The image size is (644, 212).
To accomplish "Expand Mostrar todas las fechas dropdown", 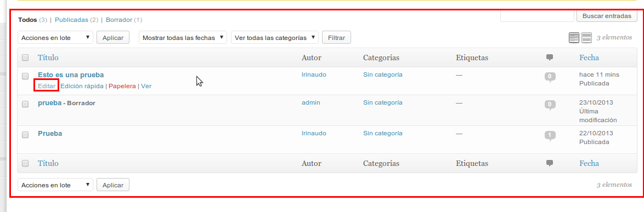I will click(183, 37).
